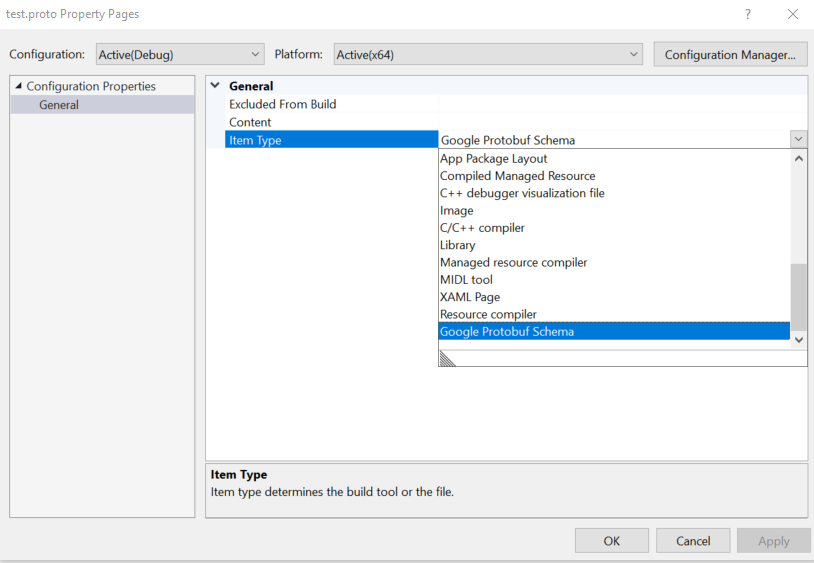Choose Resource compiler option

pos(614,314)
